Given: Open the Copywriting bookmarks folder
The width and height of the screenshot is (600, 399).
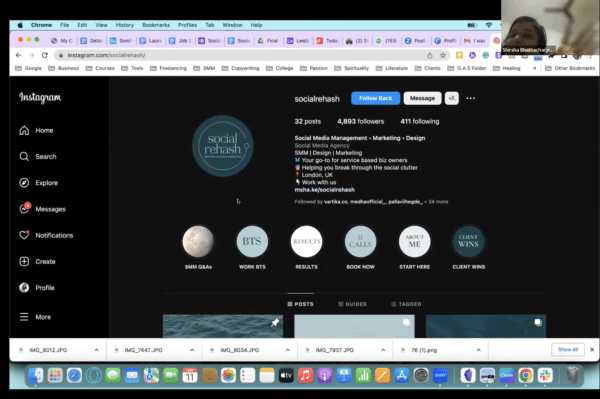Looking at the screenshot, I should click(240, 68).
